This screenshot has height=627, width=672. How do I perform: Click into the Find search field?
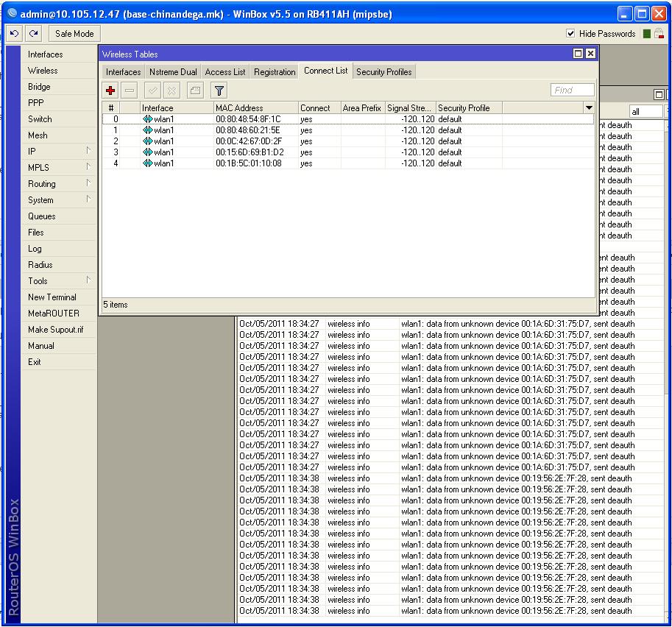point(572,90)
